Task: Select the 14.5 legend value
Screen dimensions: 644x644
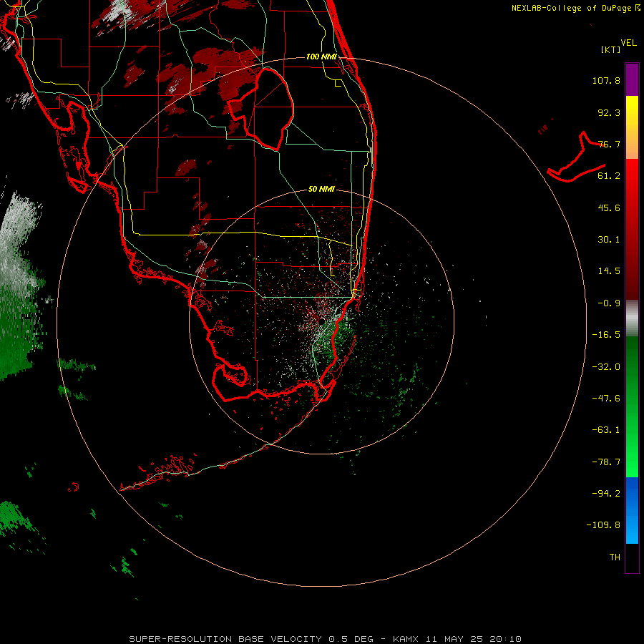Action: pos(609,271)
